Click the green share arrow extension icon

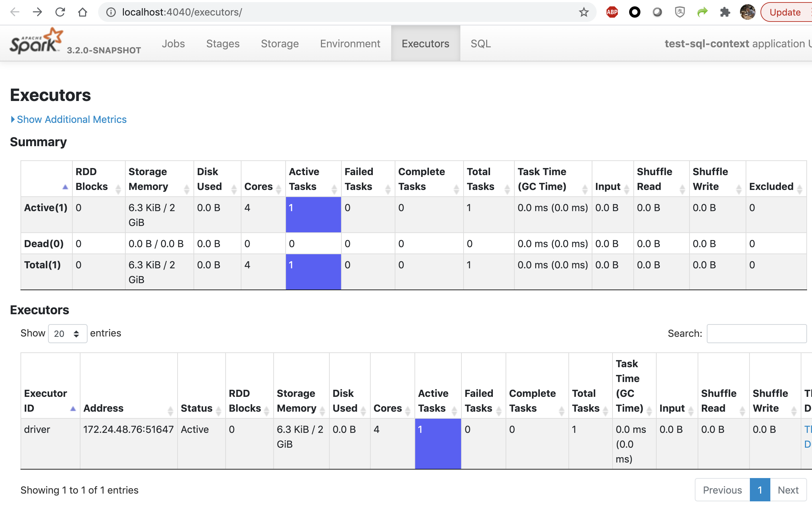tap(702, 12)
